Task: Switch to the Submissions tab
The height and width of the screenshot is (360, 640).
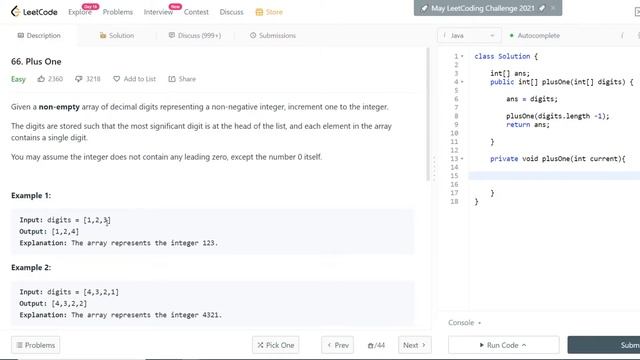Action: tap(273, 36)
